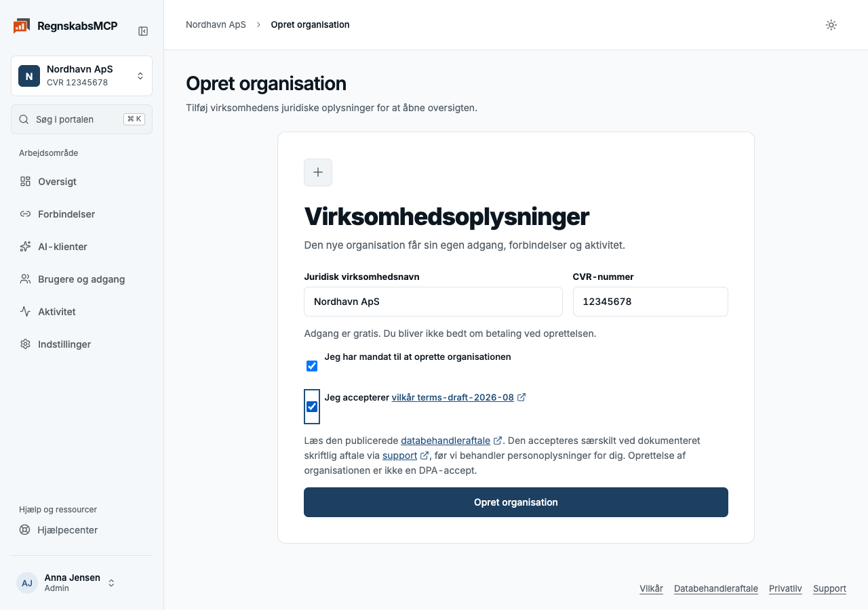Viewport: 868px width, 610px height.
Task: Click the Opret organisation page heading
Action: [266, 84]
